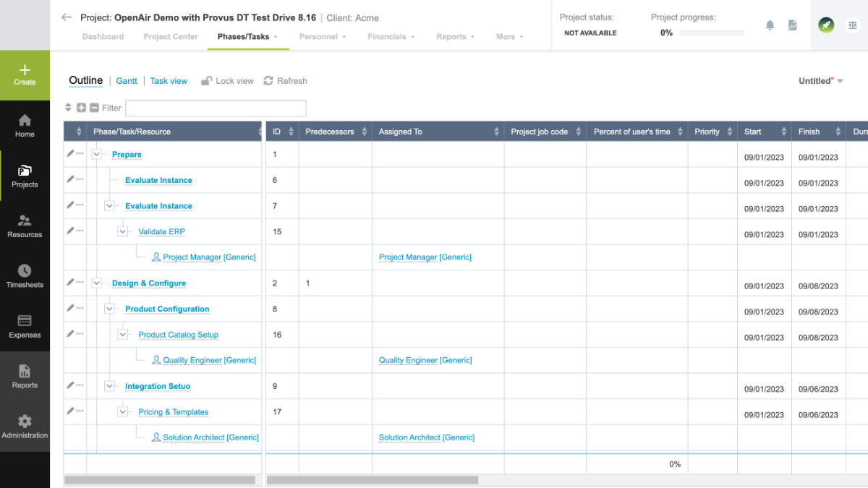Switch to the Gantt view
Viewport: 868px width, 488px height.
click(127, 81)
